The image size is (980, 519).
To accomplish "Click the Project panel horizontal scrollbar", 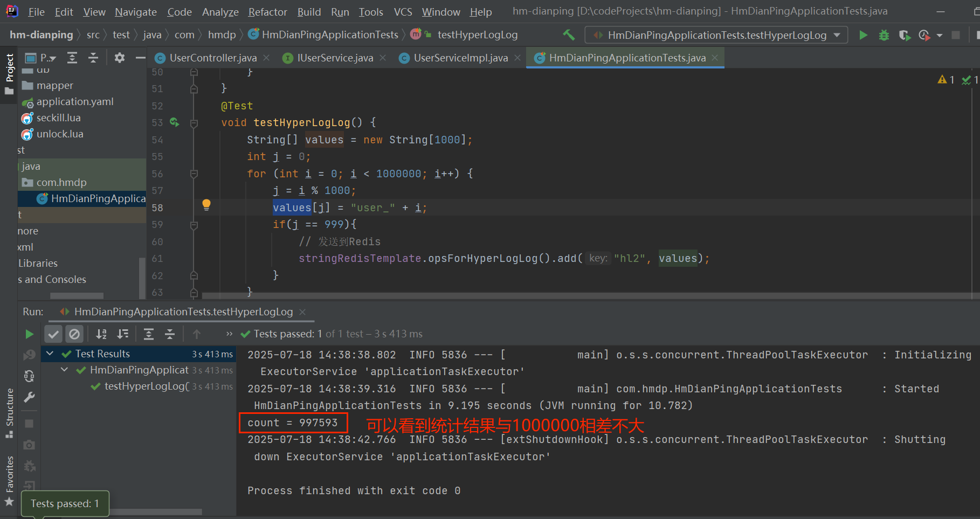I will pyautogui.click(x=77, y=296).
